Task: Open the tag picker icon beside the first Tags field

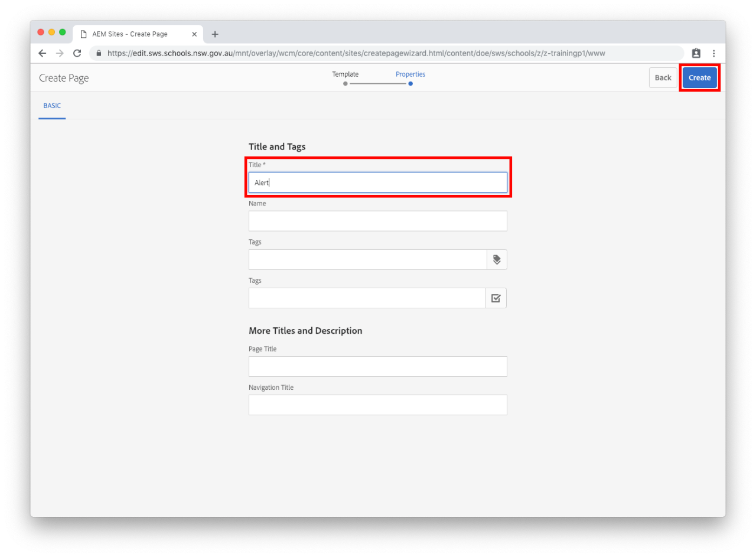Action: tap(497, 259)
